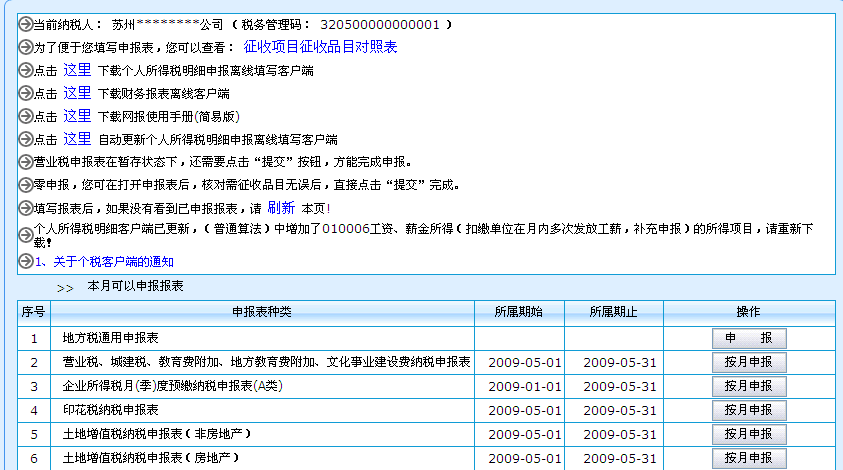This screenshot has width=843, height=470.
Task: Select row text 土地增值税纳税申报表(房地产)
Action: pyautogui.click(x=151, y=458)
